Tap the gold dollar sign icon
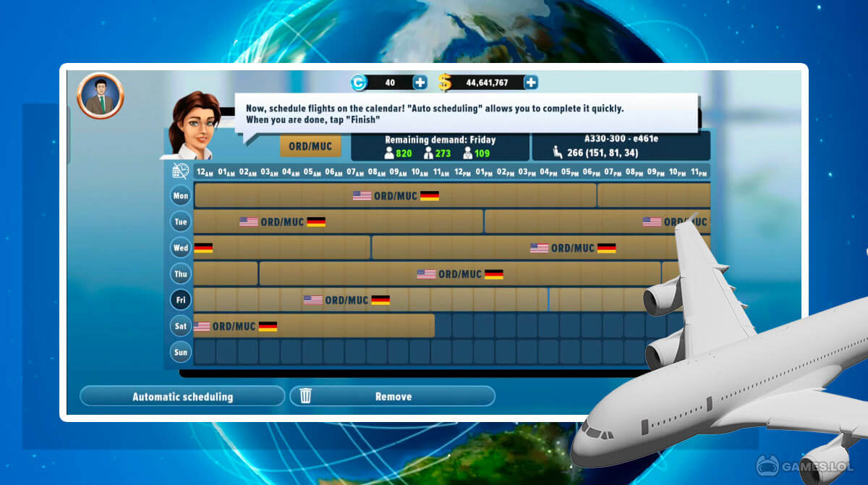The height and width of the screenshot is (485, 868). click(445, 83)
